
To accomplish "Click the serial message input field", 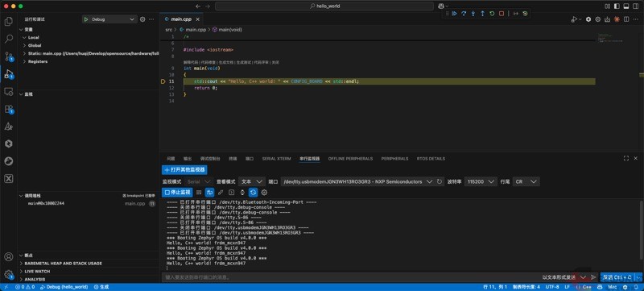I will click(x=351, y=277).
